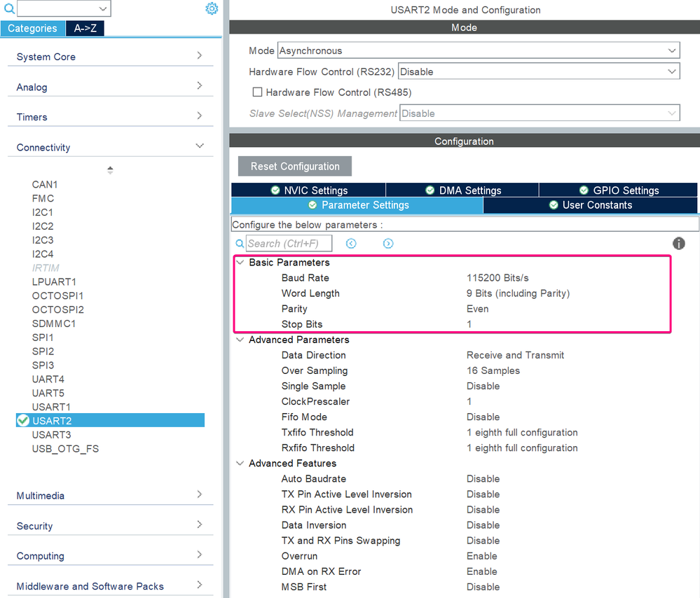Select OCTOSPI1 peripheral
Image resolution: width=700 pixels, height=598 pixels.
(57, 295)
